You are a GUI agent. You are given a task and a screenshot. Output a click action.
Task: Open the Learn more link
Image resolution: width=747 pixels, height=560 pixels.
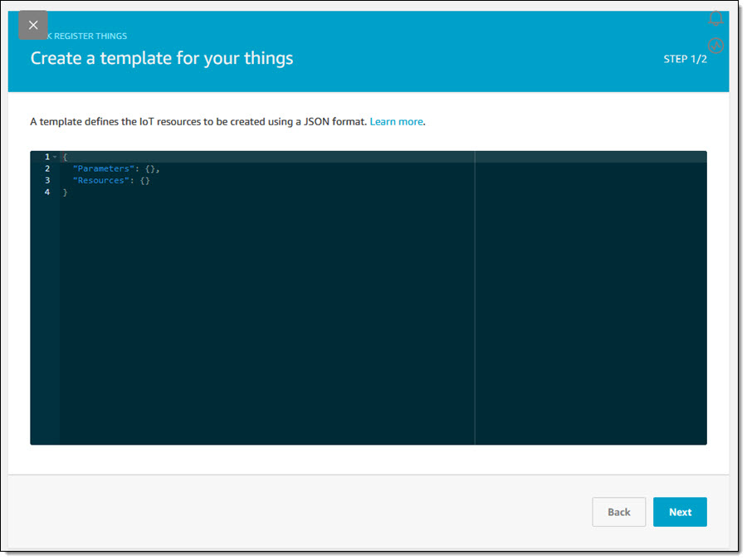tap(396, 121)
